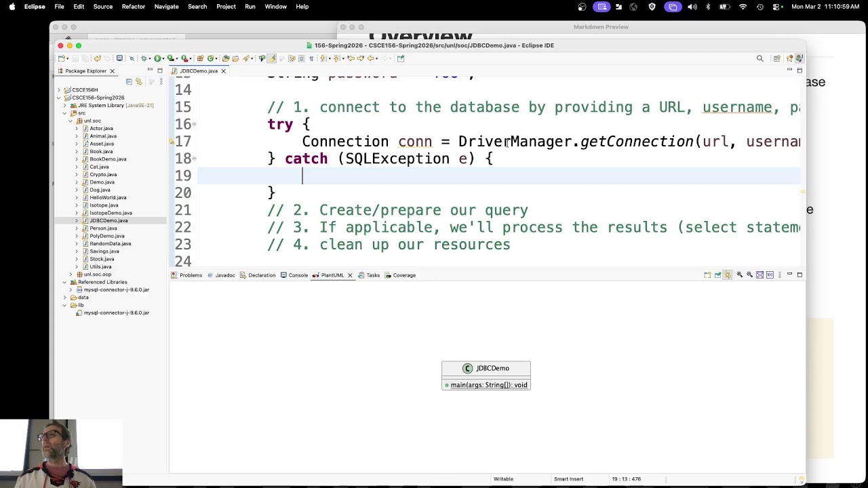The image size is (868, 488).
Task: Toggle PlantUML link with editor icon
Action: pyautogui.click(x=727, y=274)
